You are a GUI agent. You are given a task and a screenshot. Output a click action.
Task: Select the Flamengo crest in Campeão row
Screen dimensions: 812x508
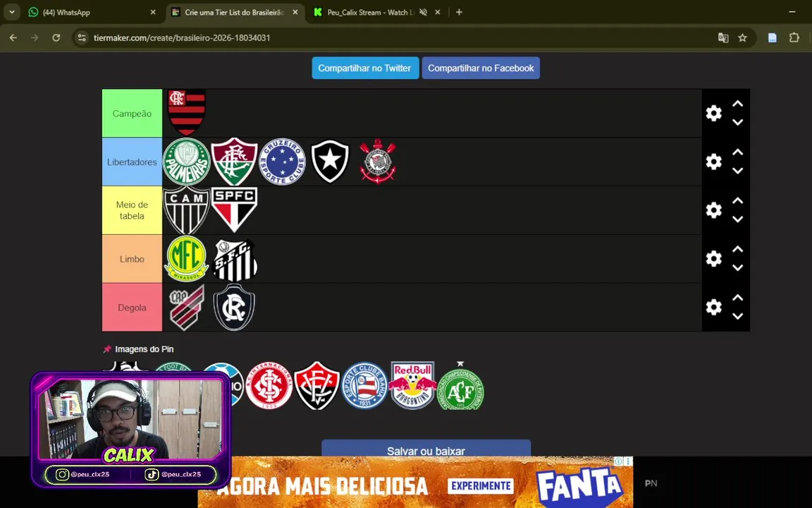click(x=187, y=112)
